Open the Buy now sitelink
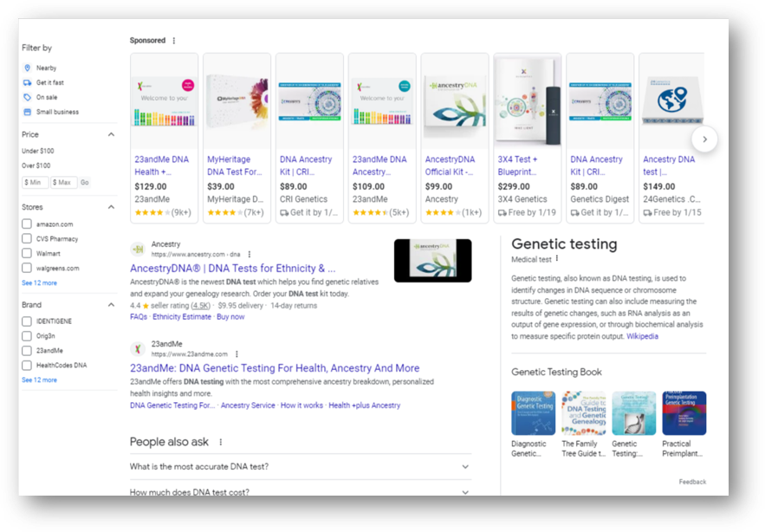This screenshot has width=765, height=532. (230, 317)
